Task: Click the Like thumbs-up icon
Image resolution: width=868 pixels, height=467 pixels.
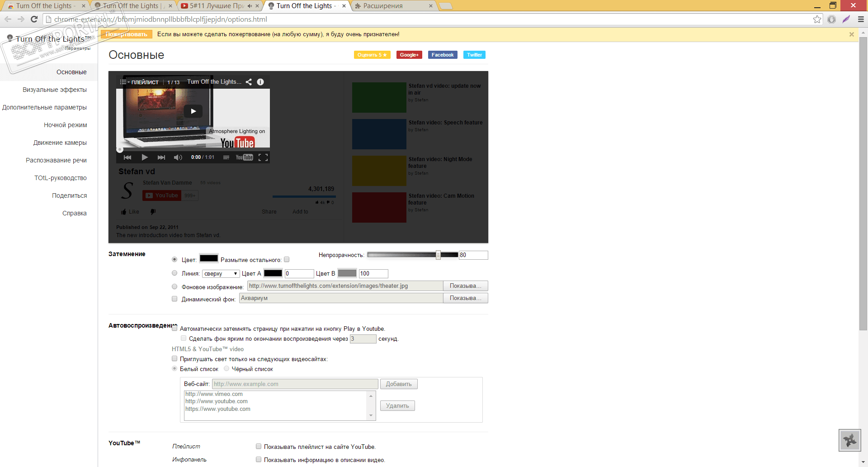Action: pos(123,212)
